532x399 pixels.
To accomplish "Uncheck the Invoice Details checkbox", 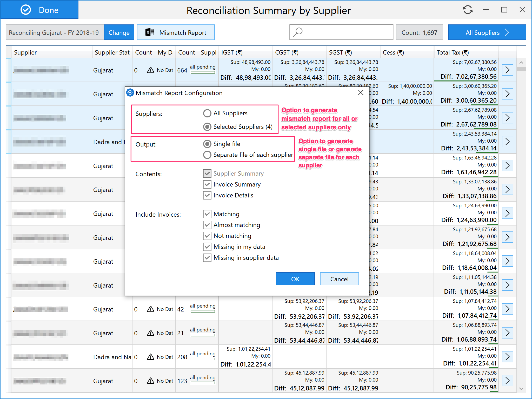I will (x=207, y=195).
